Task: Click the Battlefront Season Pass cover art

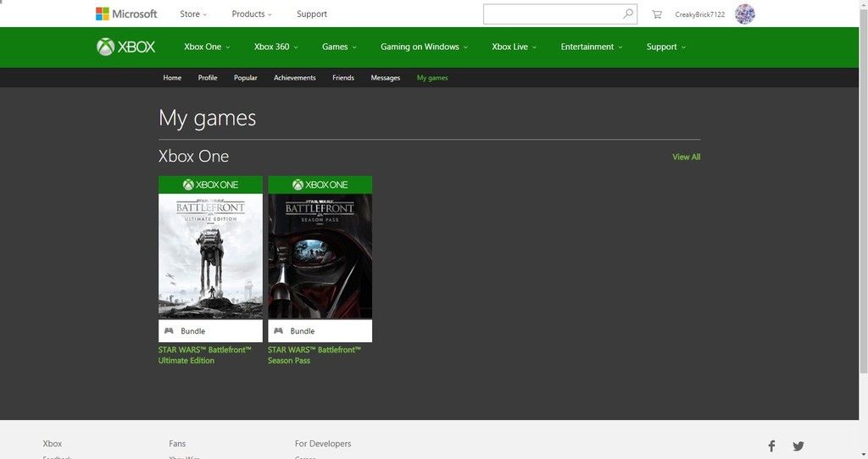Action: tap(320, 256)
